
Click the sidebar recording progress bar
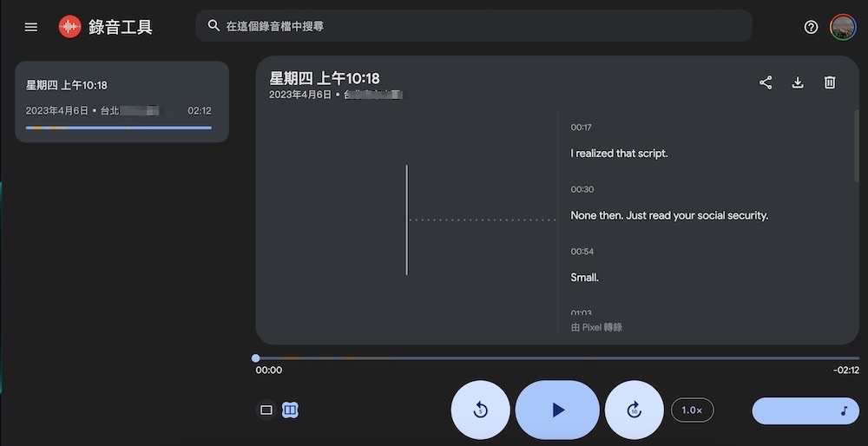coord(118,128)
